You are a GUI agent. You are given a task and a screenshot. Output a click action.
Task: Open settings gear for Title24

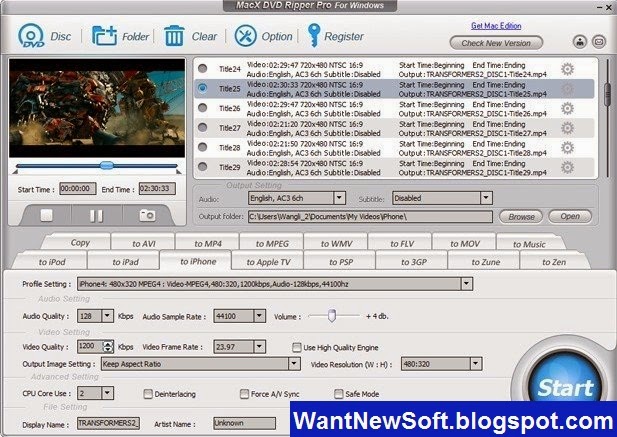point(567,69)
